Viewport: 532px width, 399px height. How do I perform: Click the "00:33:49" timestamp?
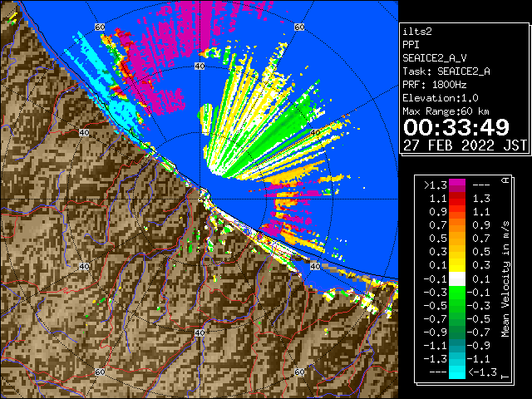click(x=456, y=127)
